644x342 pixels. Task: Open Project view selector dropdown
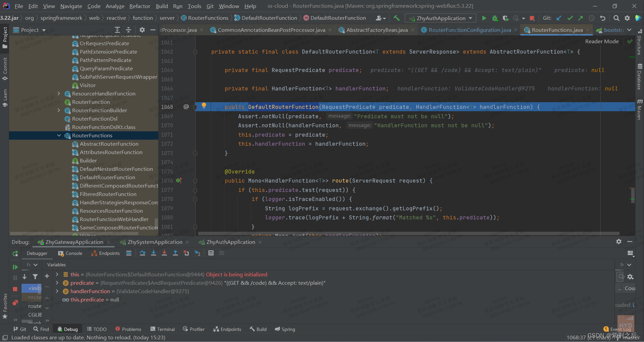tap(30, 30)
